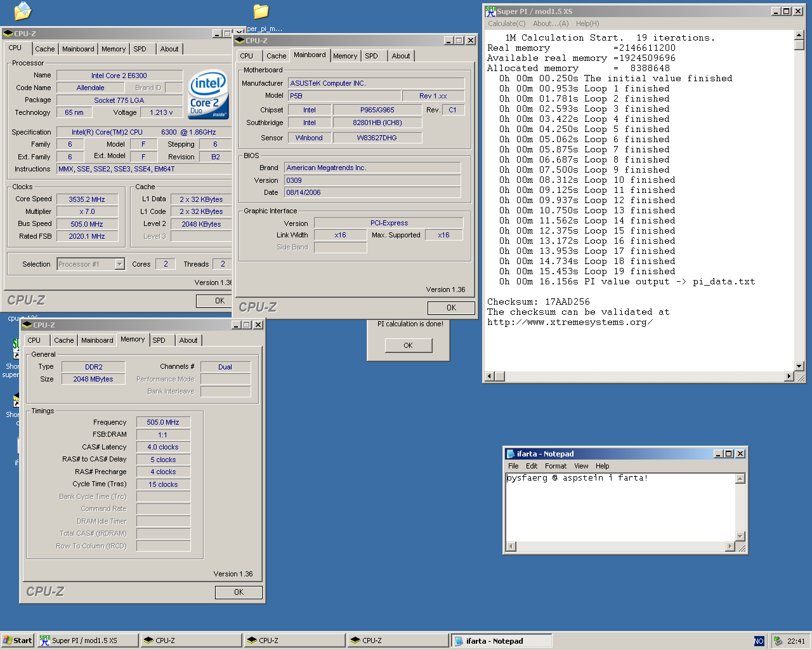The height and width of the screenshot is (650, 812).
Task: Click the CPU-Z Mainboard window title icon
Action: 240,41
